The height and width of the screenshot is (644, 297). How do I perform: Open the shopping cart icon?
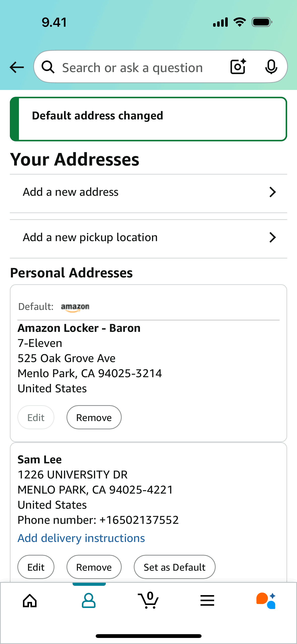[148, 601]
